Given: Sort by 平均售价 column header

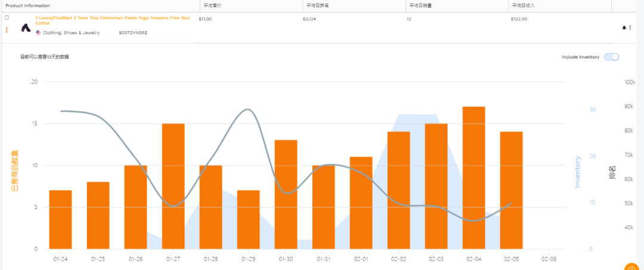Looking at the screenshot, I should [213, 6].
